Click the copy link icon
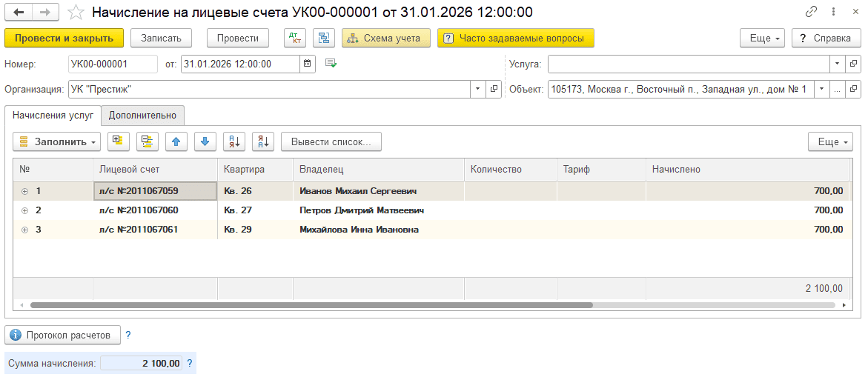Screen dimensions: 868x377 (x=812, y=13)
